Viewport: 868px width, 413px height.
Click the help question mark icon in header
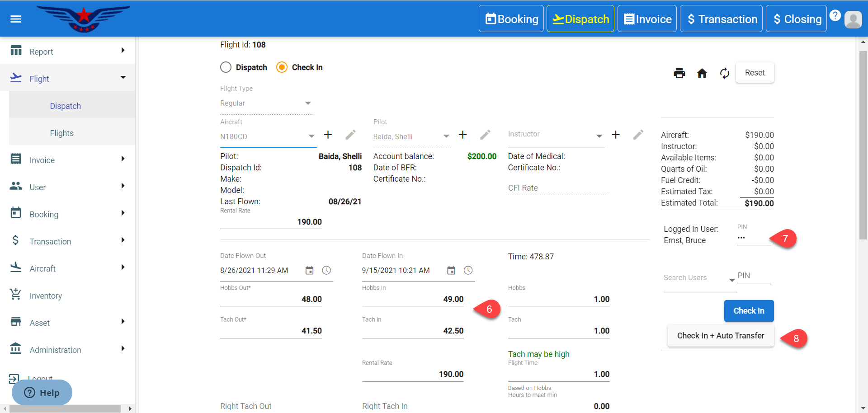[835, 16]
